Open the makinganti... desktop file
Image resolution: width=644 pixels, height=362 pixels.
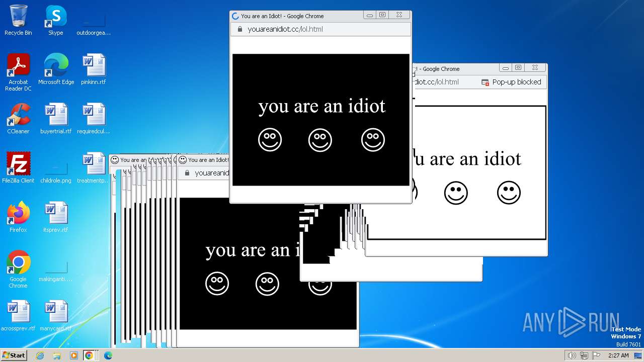tap(56, 269)
